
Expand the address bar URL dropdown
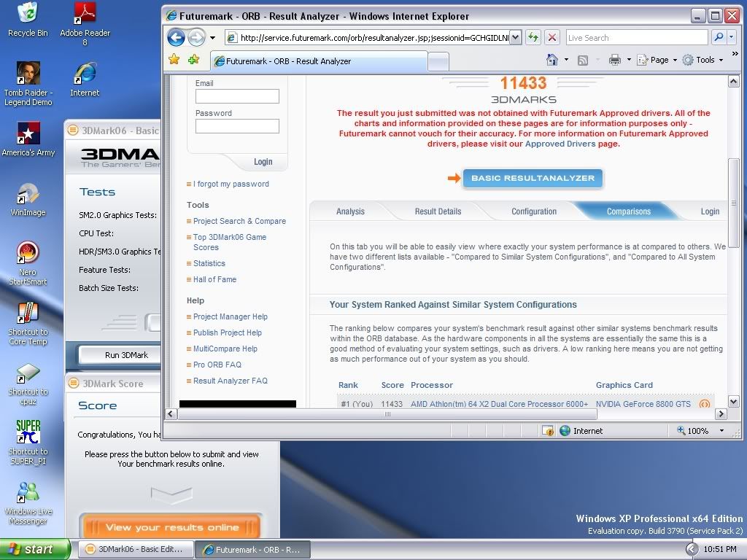(x=516, y=37)
